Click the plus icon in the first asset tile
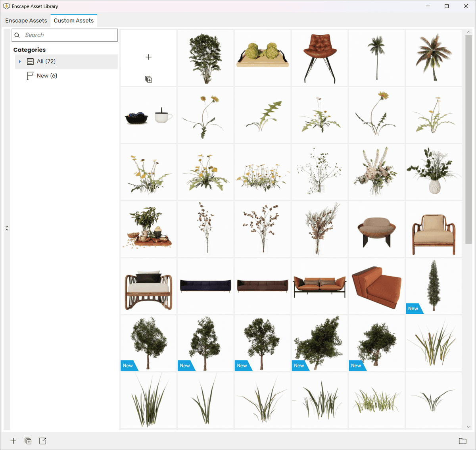 148,57
